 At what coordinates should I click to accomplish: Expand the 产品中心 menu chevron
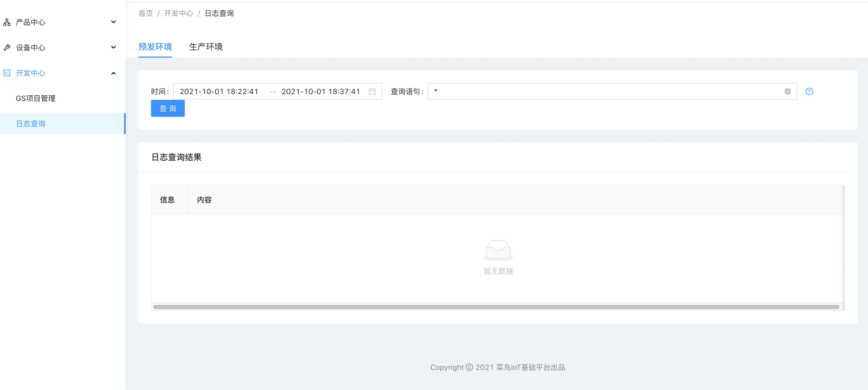[114, 22]
